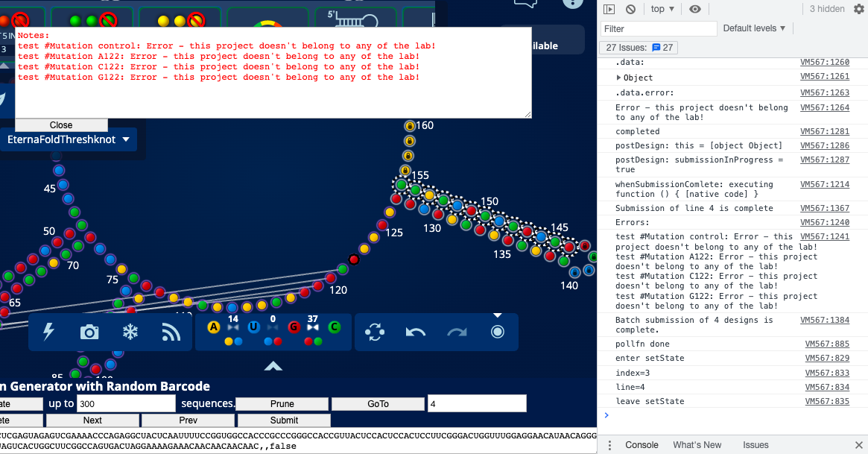Open the EternaFoldThreshknot folding engine dropdown
This screenshot has width=868, height=454.
(69, 139)
